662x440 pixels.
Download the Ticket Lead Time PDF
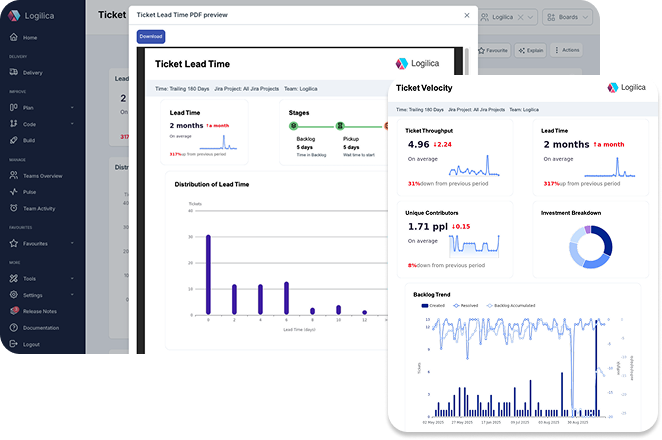[x=151, y=37]
